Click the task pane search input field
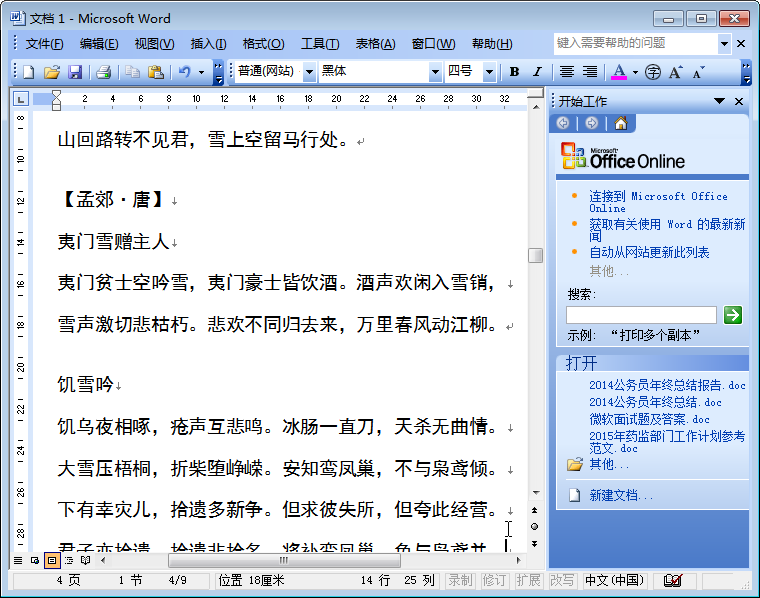This screenshot has width=760, height=598. pyautogui.click(x=641, y=315)
